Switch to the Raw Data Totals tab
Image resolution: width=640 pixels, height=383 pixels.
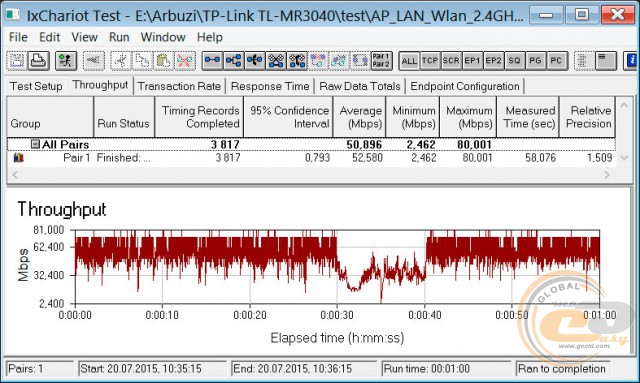point(360,86)
